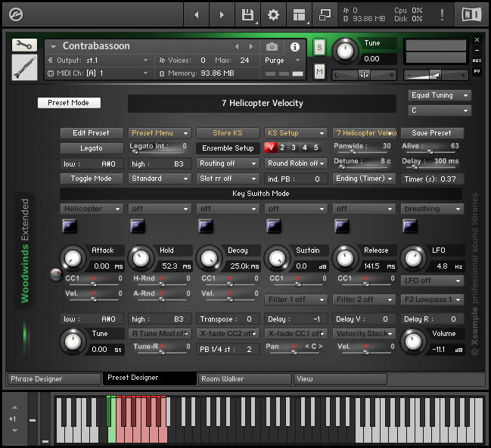Open the C root key dropdown
The width and height of the screenshot is (491, 448).
point(440,110)
